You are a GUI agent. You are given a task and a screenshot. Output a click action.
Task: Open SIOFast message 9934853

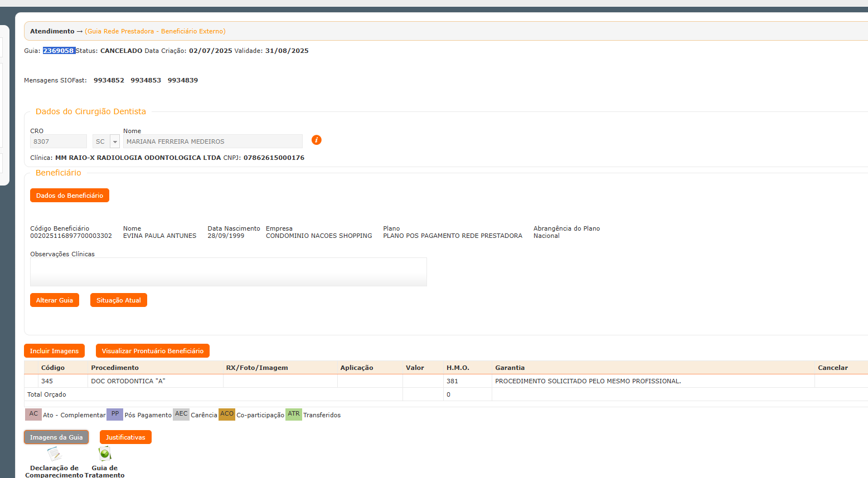click(x=146, y=80)
